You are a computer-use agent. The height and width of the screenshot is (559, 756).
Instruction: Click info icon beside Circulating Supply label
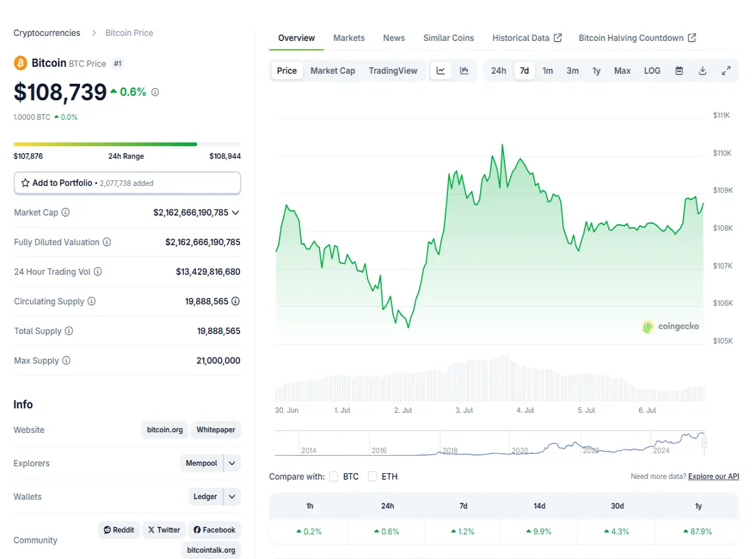coord(91,301)
